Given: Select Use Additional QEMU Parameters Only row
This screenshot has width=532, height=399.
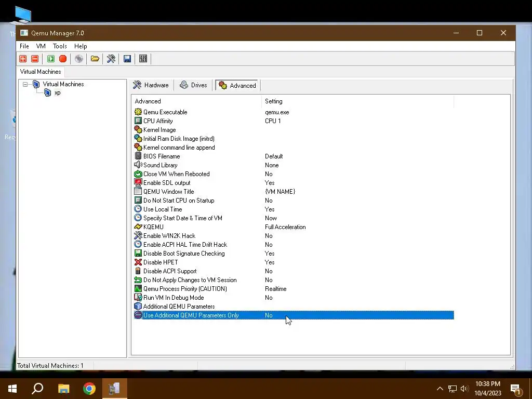Looking at the screenshot, I should (294, 315).
